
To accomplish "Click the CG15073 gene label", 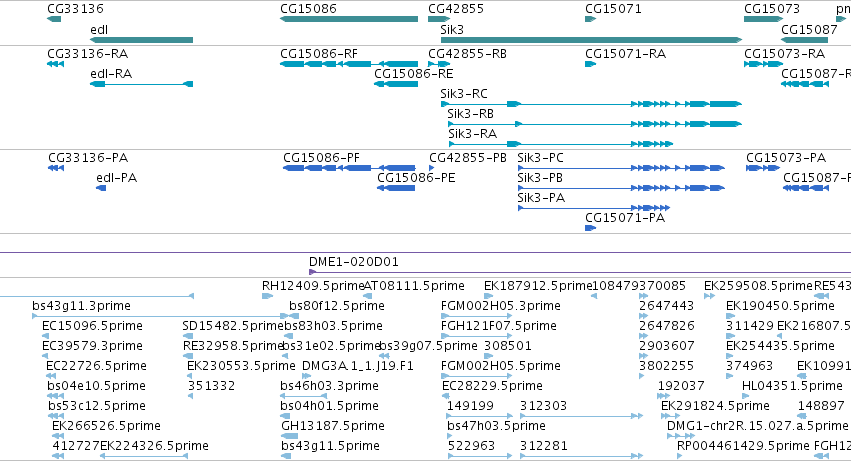I will pos(772,9).
